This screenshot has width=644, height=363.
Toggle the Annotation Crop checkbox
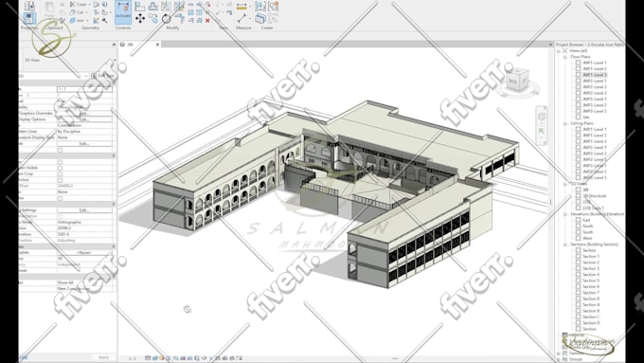(60, 173)
